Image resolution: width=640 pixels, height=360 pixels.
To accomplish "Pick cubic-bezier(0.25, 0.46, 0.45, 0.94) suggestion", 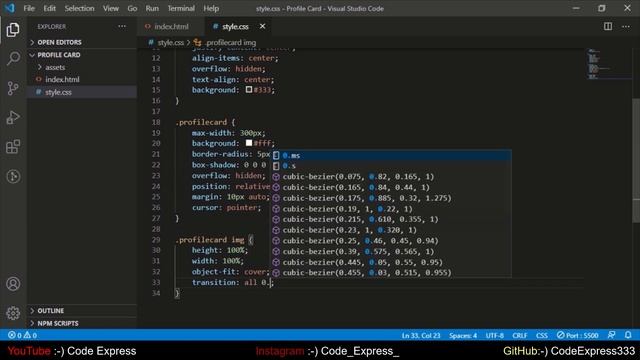I will pyautogui.click(x=392, y=240).
